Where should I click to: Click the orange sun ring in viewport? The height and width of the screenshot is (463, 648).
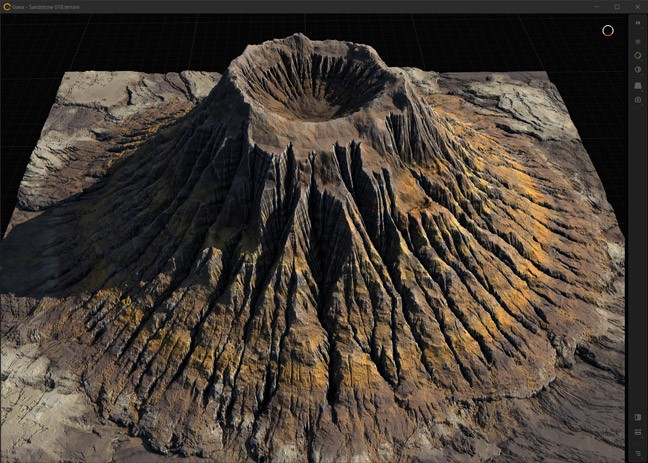tap(607, 30)
